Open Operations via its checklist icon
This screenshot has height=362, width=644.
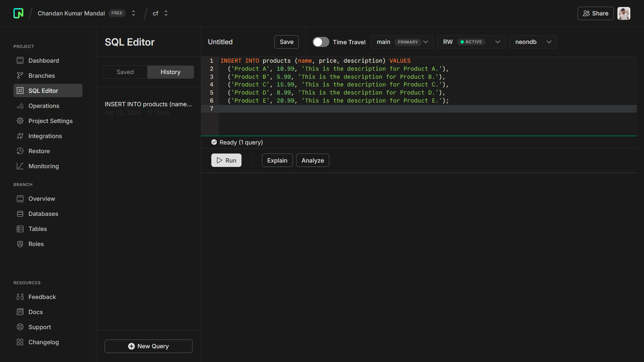(20, 106)
